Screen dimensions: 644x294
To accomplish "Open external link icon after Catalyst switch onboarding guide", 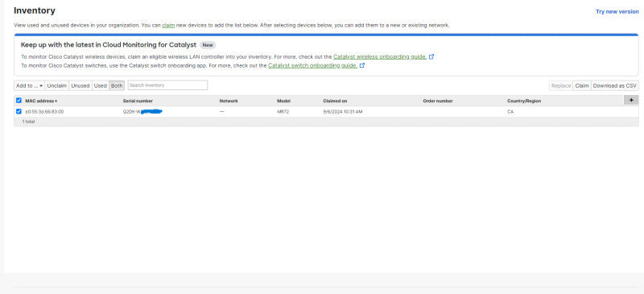I will pyautogui.click(x=362, y=65).
